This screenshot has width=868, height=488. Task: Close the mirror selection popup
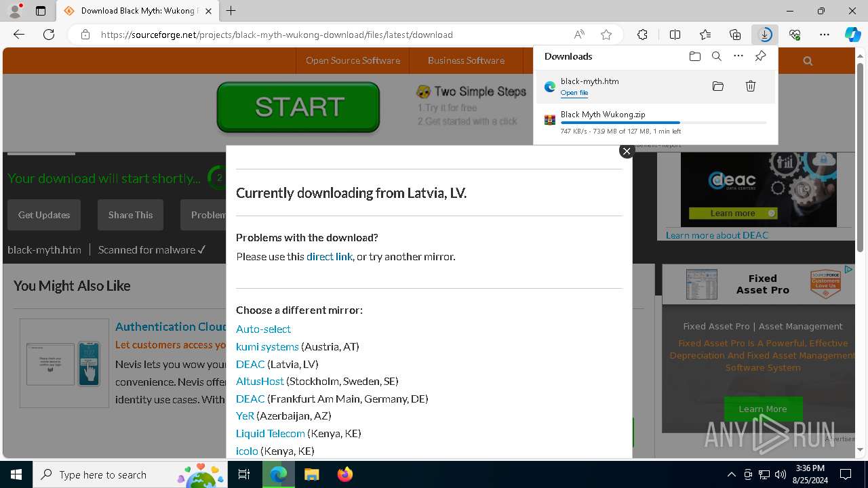[627, 151]
